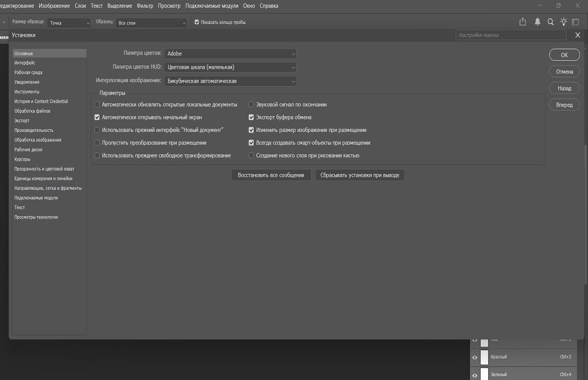This screenshot has width=588, height=380.
Task: Check Создание нового слоя при рисовании кистью
Action: (x=251, y=155)
